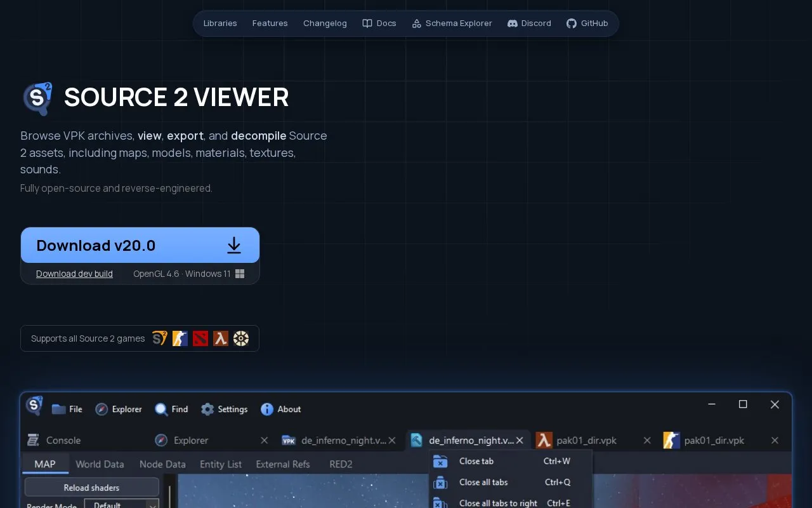Click the About info icon

coord(267,409)
